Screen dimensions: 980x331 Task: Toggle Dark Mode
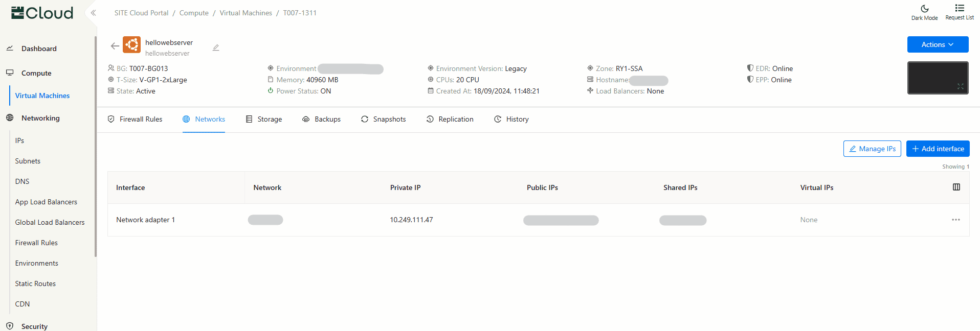point(924,12)
